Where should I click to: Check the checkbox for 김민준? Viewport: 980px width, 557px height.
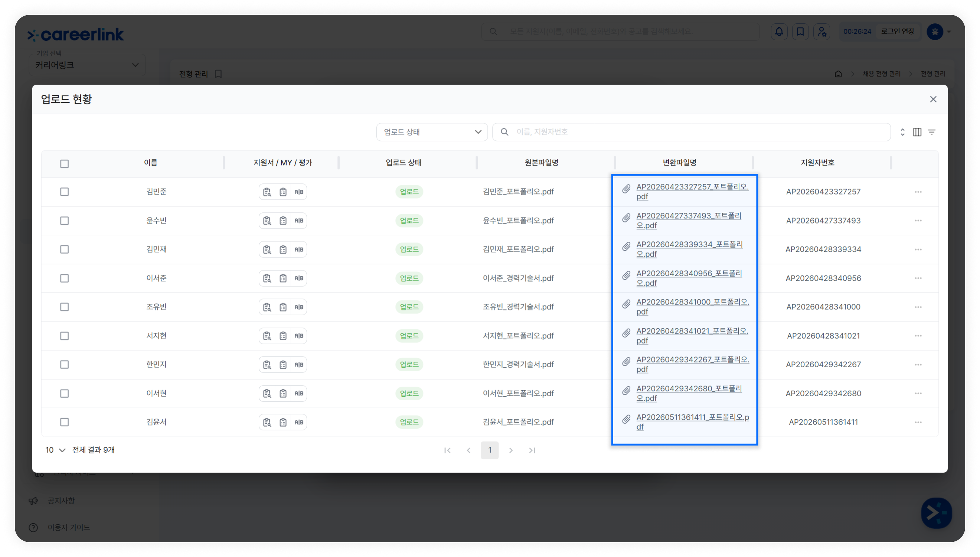point(64,192)
